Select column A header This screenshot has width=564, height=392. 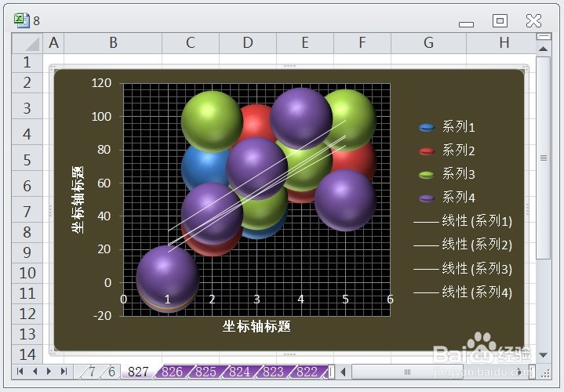point(53,43)
